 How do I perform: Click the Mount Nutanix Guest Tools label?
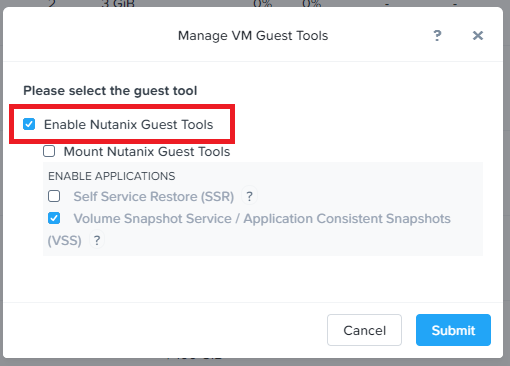pos(147,151)
